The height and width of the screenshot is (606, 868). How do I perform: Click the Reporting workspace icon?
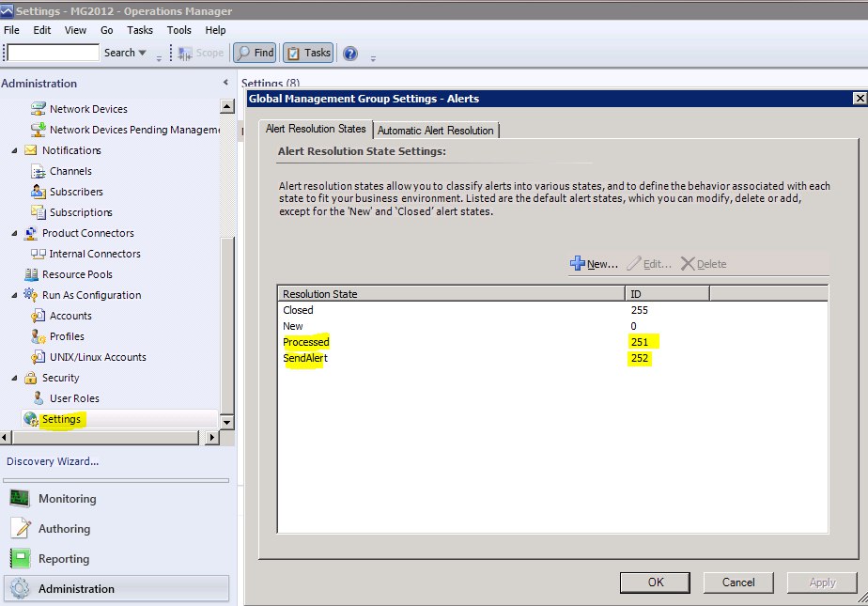(x=20, y=558)
